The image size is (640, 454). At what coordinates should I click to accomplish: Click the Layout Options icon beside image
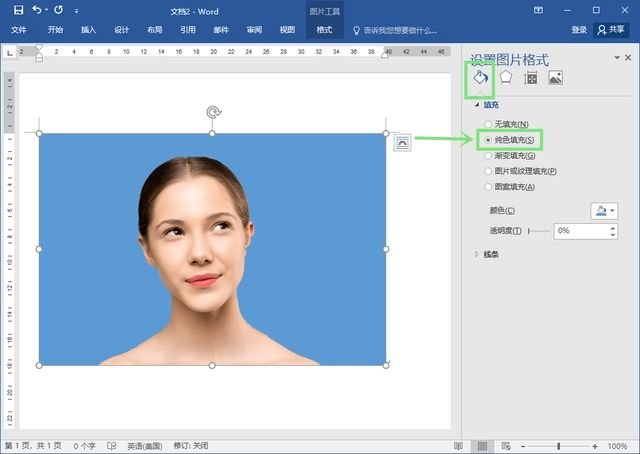[402, 143]
